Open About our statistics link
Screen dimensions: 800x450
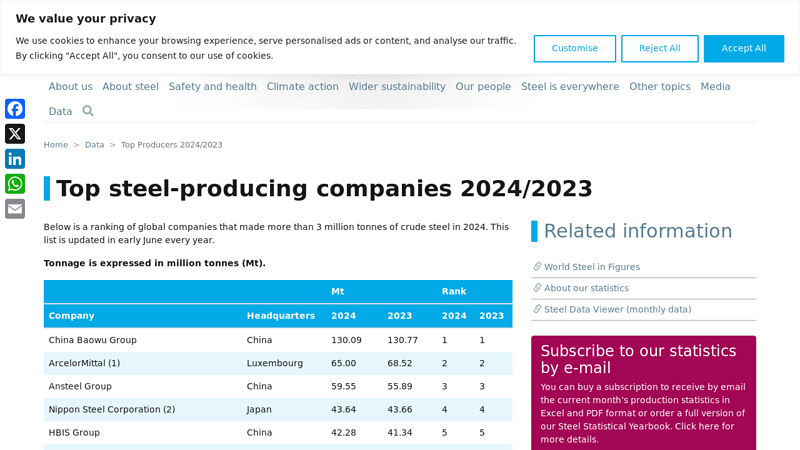point(586,288)
